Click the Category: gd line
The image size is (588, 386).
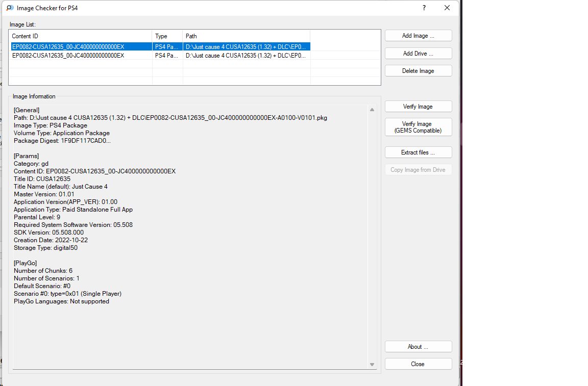(31, 164)
